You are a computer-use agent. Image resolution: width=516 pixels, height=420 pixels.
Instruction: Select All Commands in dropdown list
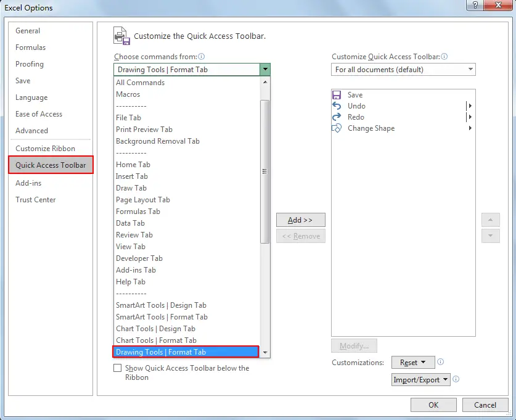187,83
